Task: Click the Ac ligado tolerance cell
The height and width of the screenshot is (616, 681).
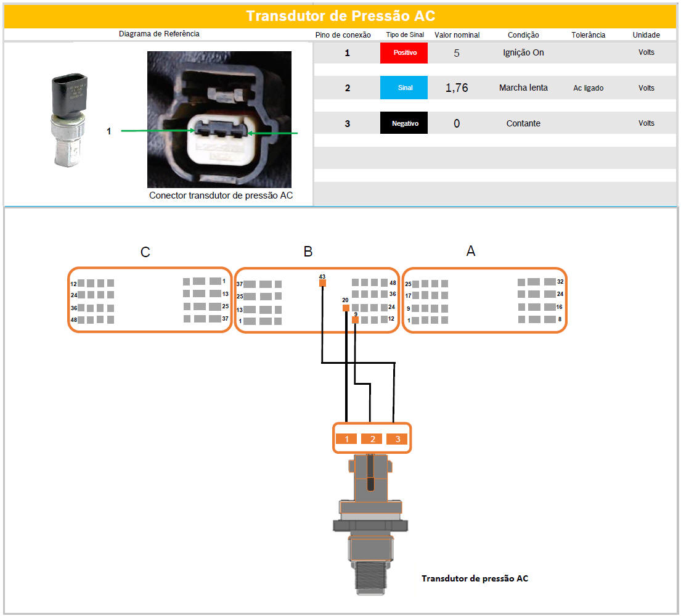Action: tap(588, 88)
